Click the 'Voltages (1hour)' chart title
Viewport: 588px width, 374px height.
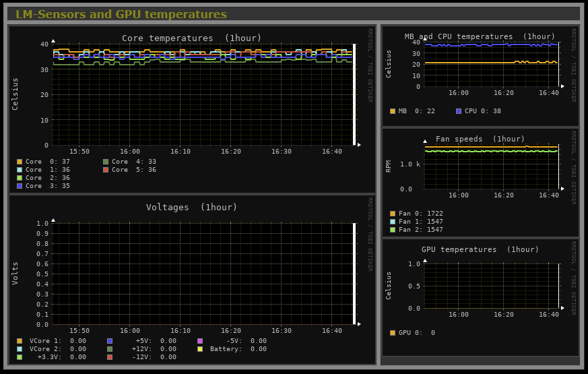tap(191, 208)
